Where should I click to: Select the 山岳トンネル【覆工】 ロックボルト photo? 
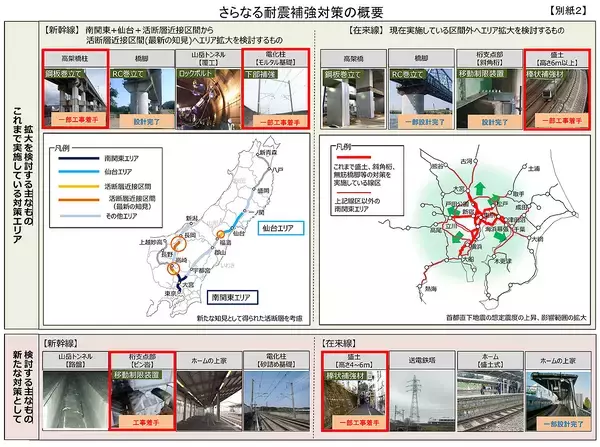209,99
